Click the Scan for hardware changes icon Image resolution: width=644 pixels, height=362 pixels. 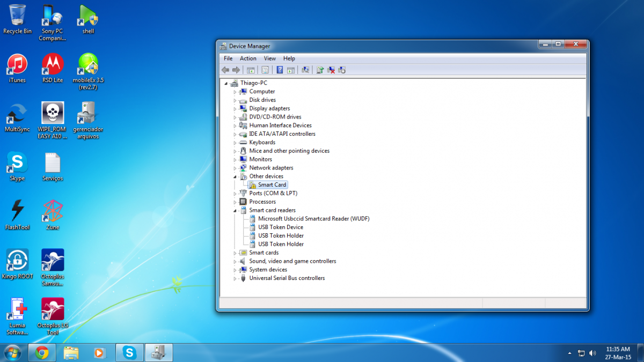coord(305,70)
